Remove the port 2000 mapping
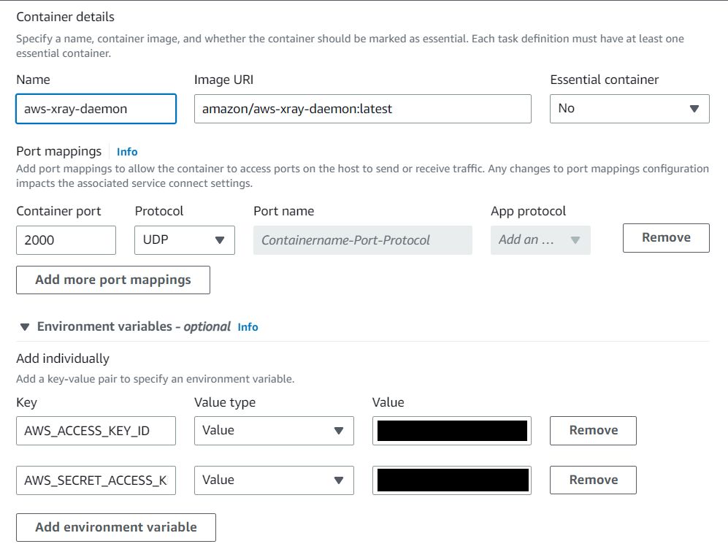 (x=665, y=238)
